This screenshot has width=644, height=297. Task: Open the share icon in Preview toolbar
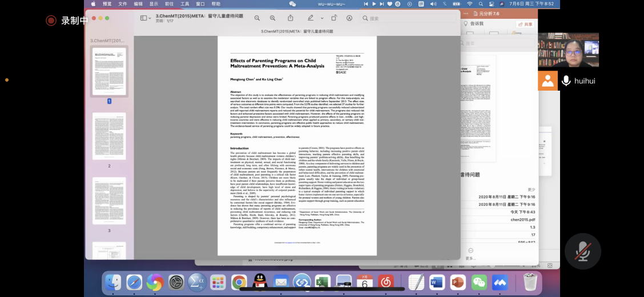coord(291,18)
